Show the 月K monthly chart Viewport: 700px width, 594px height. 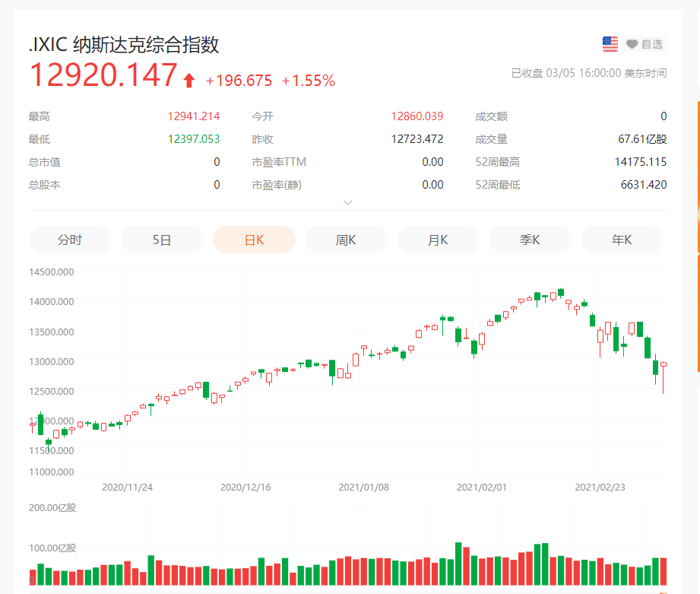click(438, 240)
